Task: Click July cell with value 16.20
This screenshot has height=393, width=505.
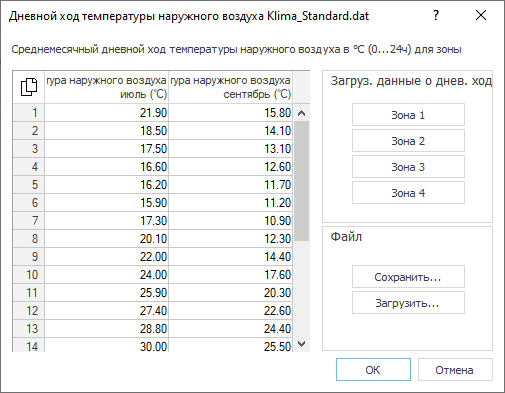Action: pos(107,185)
